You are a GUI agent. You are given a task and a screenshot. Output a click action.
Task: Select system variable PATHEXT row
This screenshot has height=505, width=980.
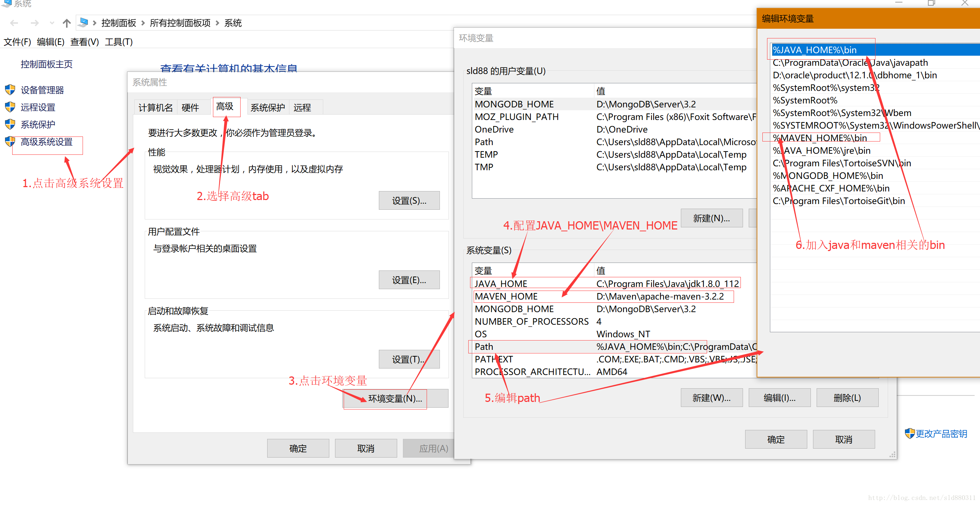point(615,359)
